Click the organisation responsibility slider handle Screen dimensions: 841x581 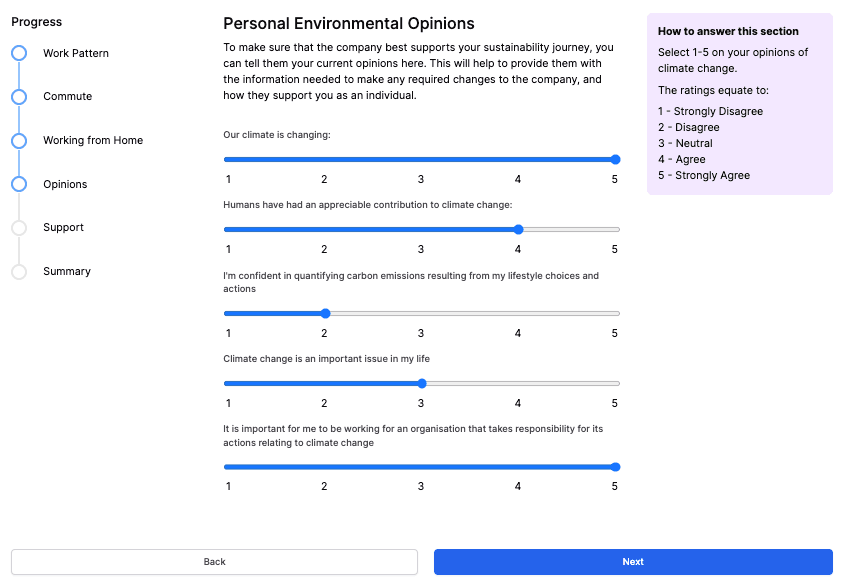(x=615, y=467)
